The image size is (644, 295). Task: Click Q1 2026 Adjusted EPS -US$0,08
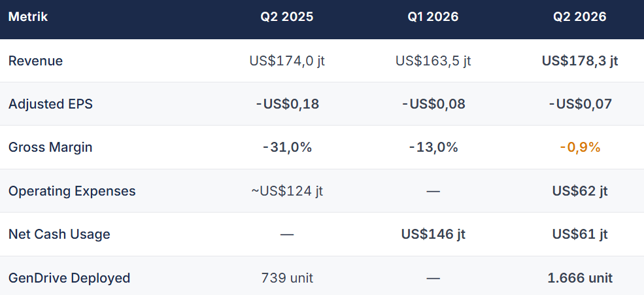coord(433,104)
